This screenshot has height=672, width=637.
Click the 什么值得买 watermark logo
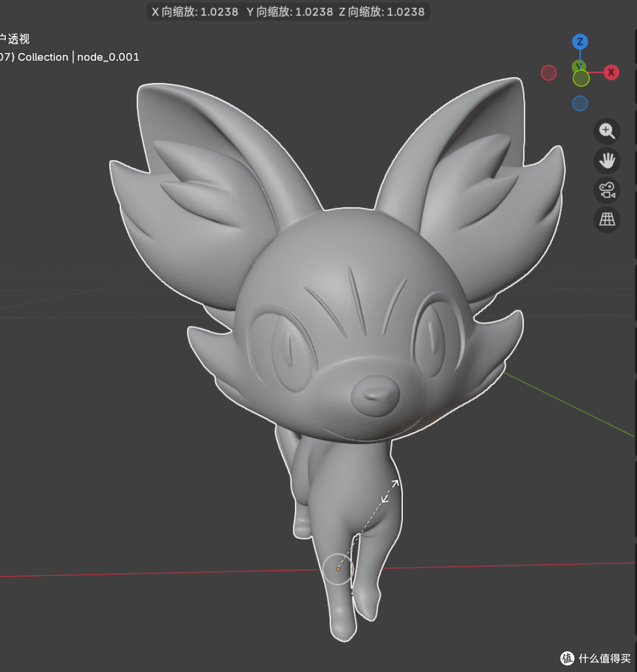[595, 658]
